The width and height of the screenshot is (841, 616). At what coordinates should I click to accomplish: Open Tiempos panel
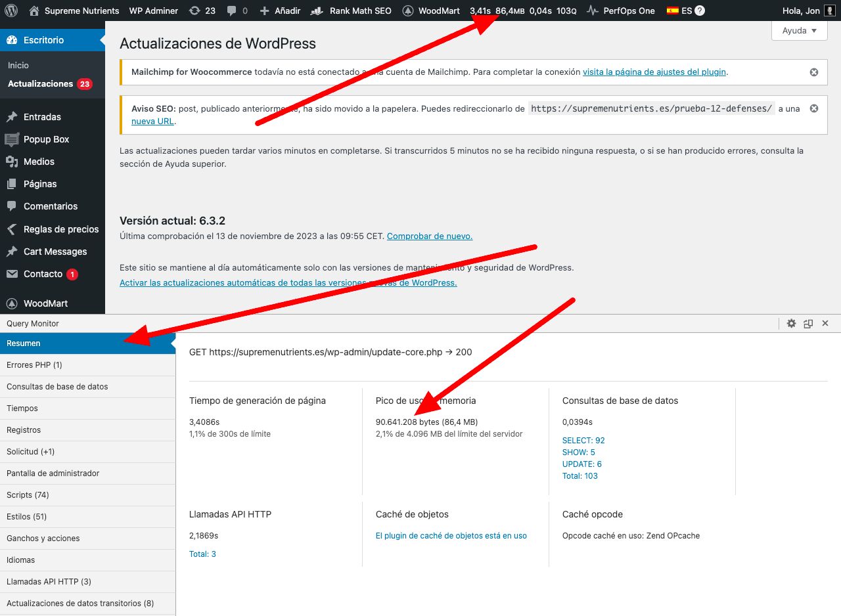click(88, 408)
